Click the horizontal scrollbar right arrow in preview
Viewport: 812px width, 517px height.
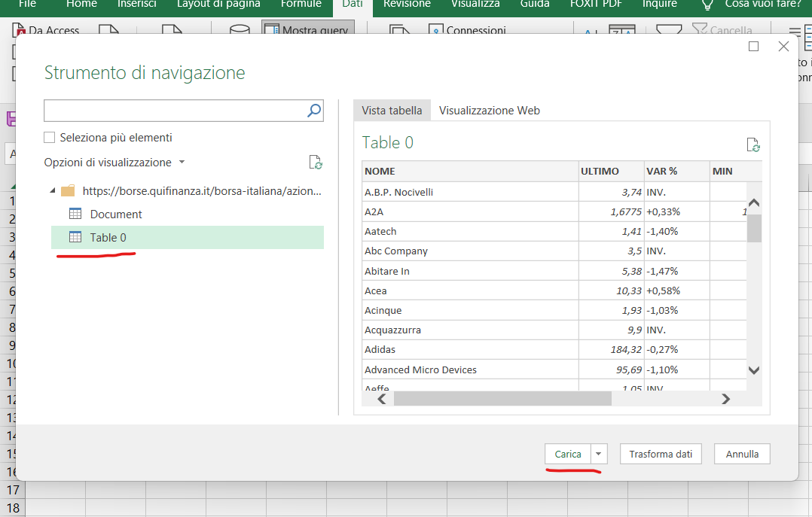coord(725,399)
